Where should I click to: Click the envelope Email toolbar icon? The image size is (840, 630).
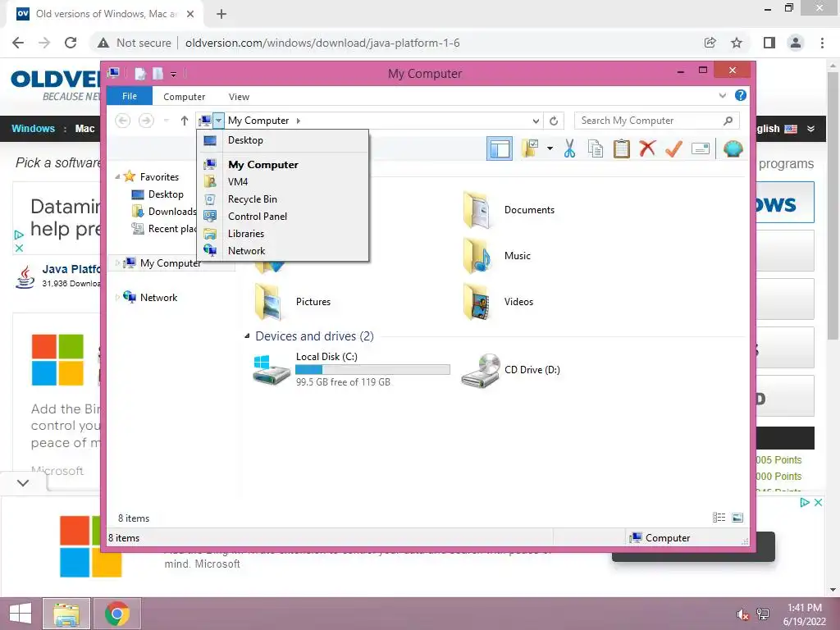point(701,148)
